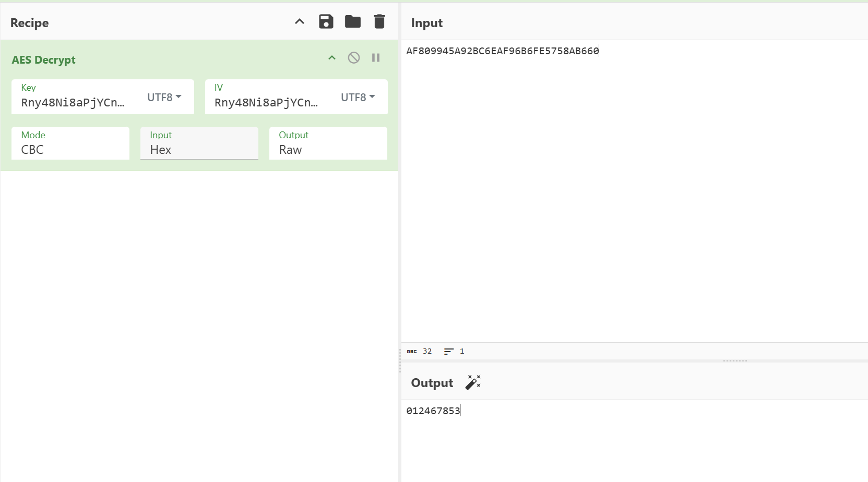Click into the Key text field
Image resolution: width=868 pixels, height=482 pixels.
[x=73, y=103]
